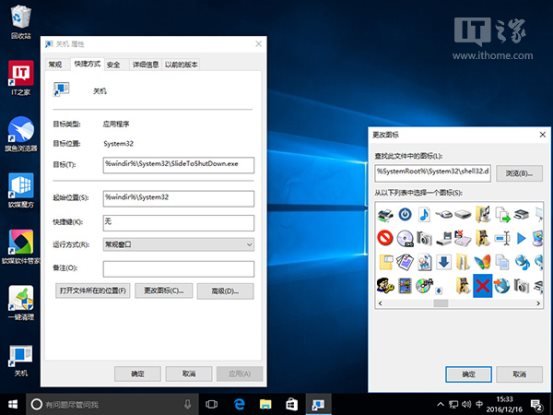553x415 pixels.
Task: Select the blue music note file icon
Action: [424, 214]
